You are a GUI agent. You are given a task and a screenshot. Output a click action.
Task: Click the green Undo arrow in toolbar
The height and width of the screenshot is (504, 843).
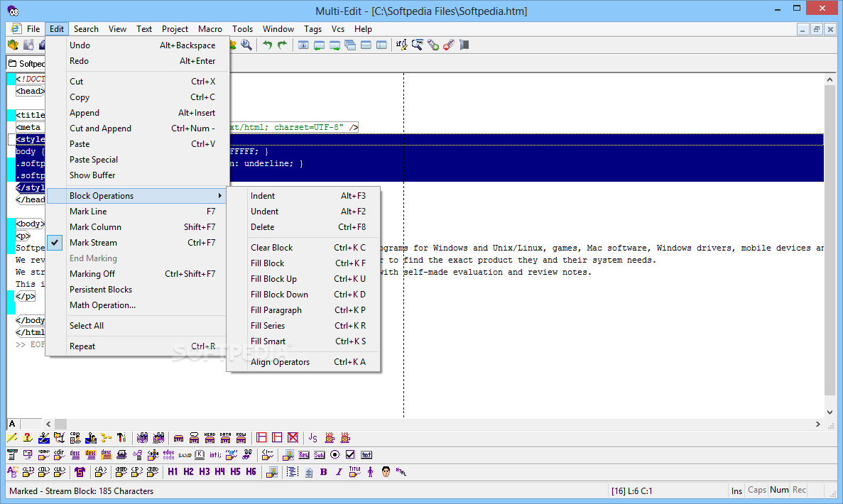click(267, 45)
